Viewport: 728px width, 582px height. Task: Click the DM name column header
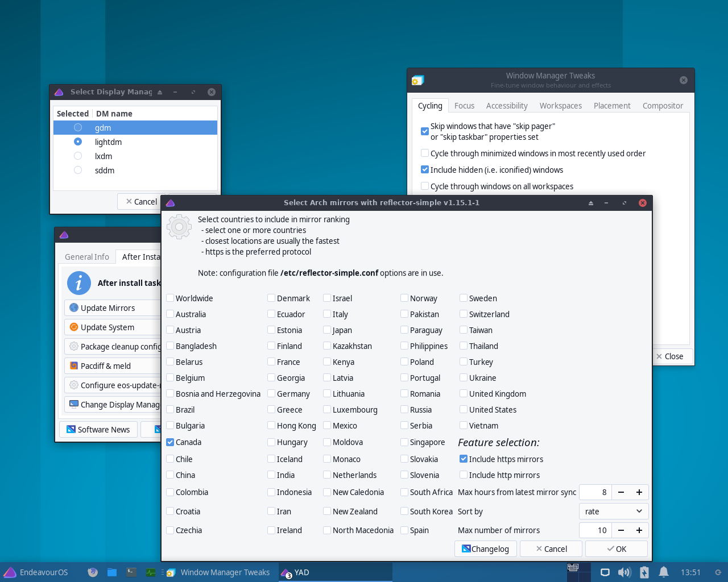pyautogui.click(x=155, y=113)
